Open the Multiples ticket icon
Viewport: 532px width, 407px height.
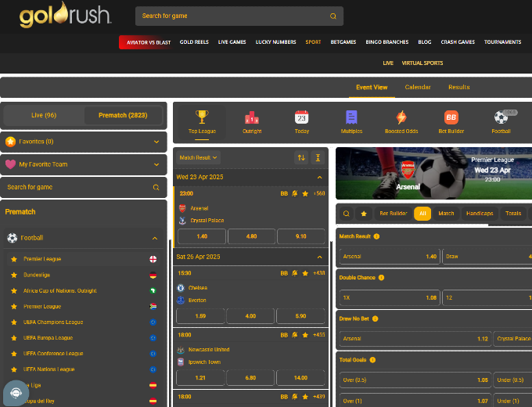point(351,117)
